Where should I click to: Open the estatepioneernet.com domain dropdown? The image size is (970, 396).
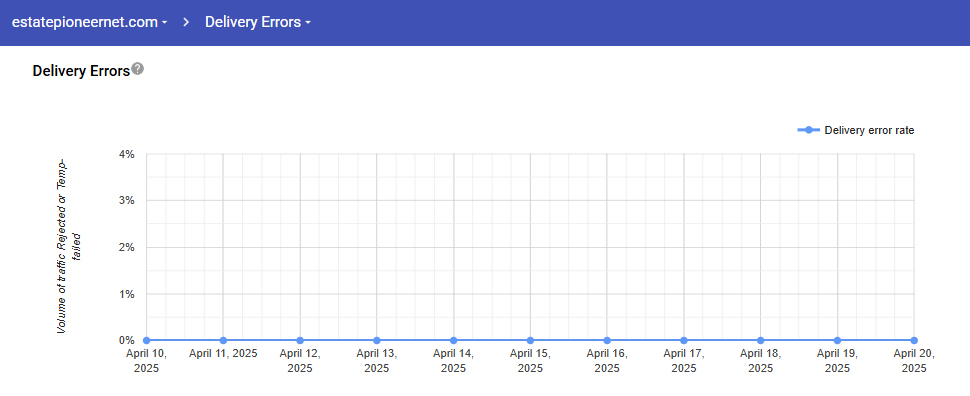[90, 22]
